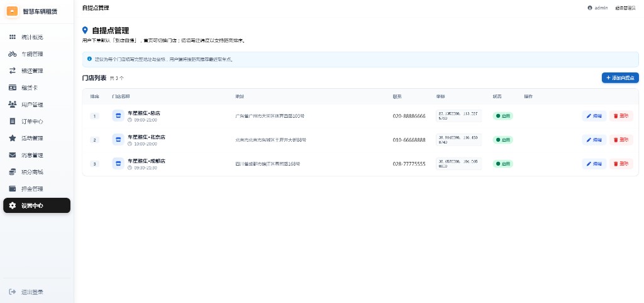Click the orange app logo icon
This screenshot has height=303, width=644.
click(13, 11)
